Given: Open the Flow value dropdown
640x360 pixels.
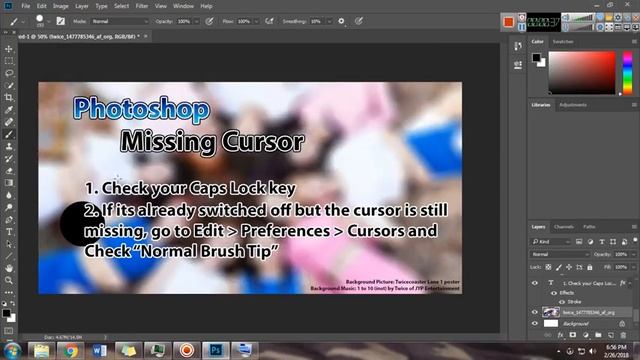Looking at the screenshot, I should pos(256,21).
